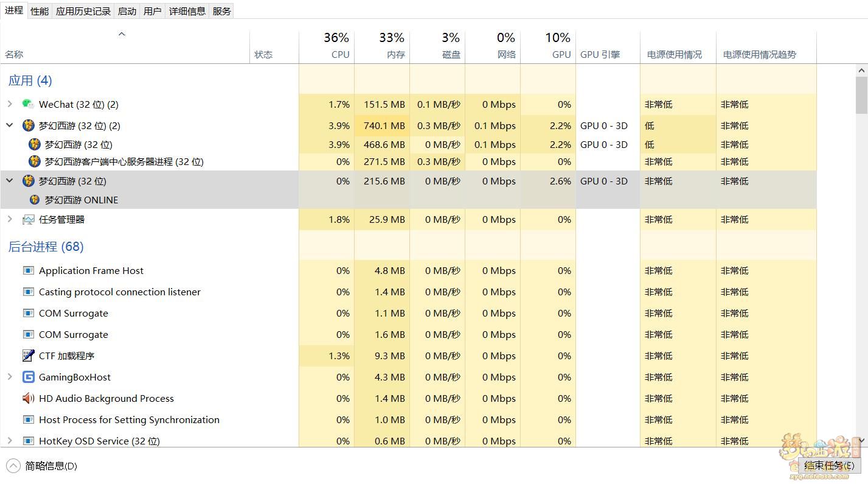Select the 梦幻西游 ONLINE child row
Screen dimensions: 868x484
click(x=408, y=200)
